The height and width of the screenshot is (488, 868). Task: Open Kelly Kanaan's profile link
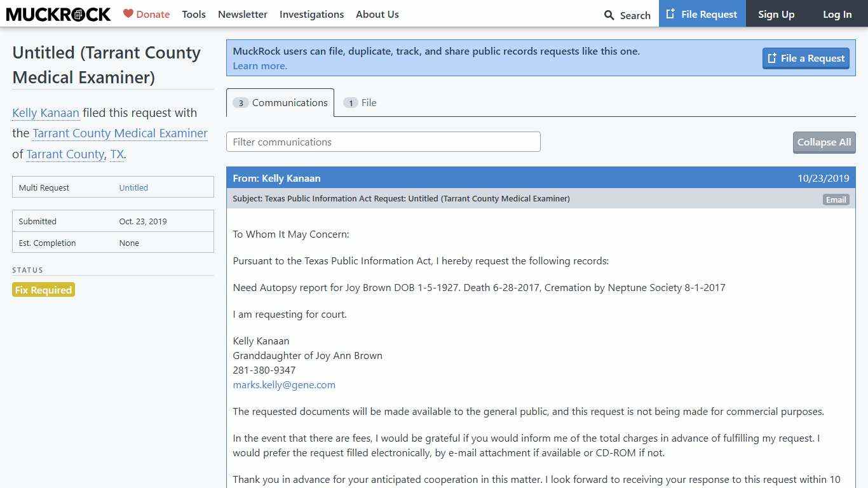46,113
